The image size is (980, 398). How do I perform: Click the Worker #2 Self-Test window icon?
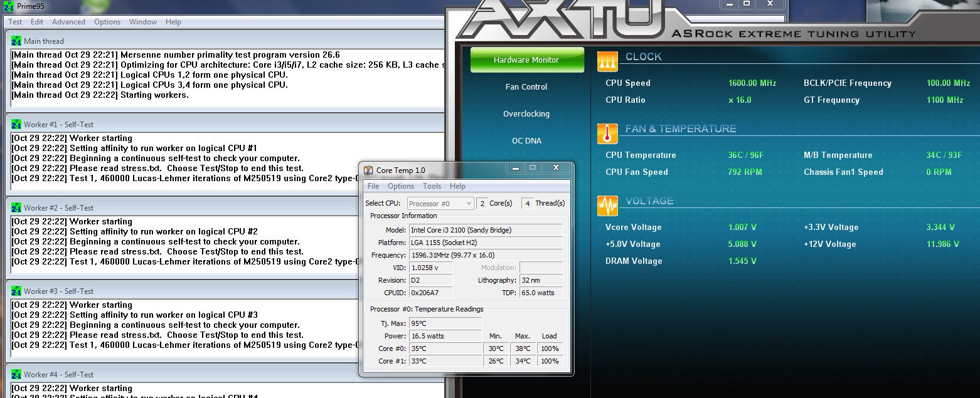pos(16,208)
